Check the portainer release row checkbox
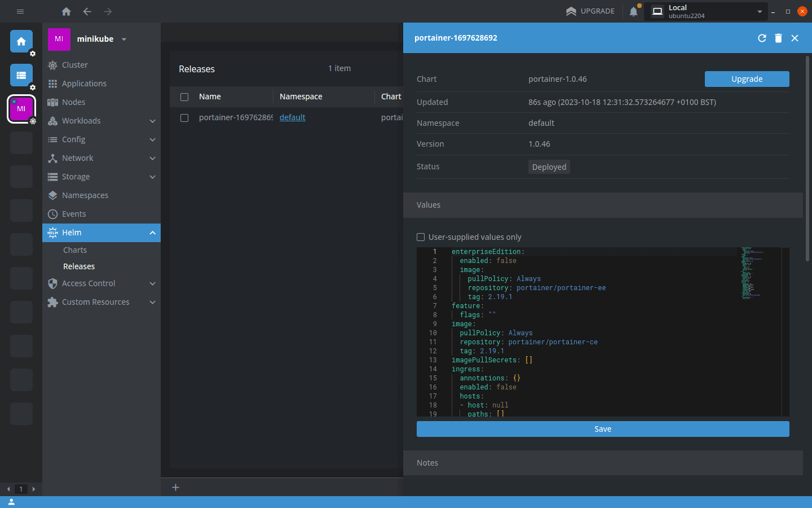812x508 pixels. tap(184, 118)
